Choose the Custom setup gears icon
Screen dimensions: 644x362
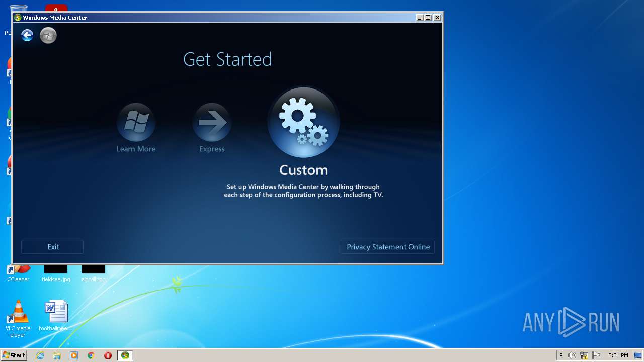[x=303, y=122]
